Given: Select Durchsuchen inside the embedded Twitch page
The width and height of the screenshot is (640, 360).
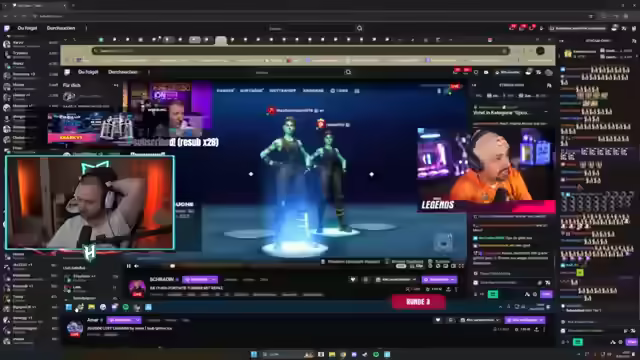Looking at the screenshot, I should pyautogui.click(x=122, y=72).
